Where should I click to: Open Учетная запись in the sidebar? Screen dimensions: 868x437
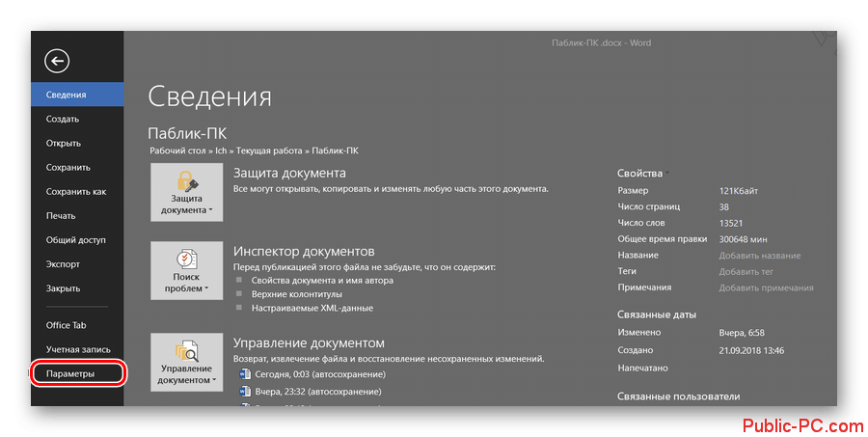point(77,349)
